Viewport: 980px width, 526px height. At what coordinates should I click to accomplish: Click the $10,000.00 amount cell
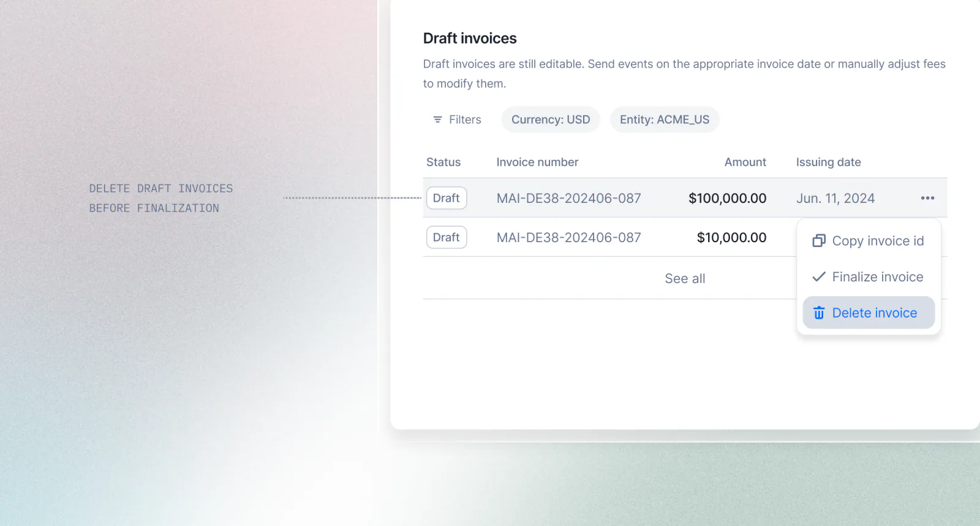[731, 237]
